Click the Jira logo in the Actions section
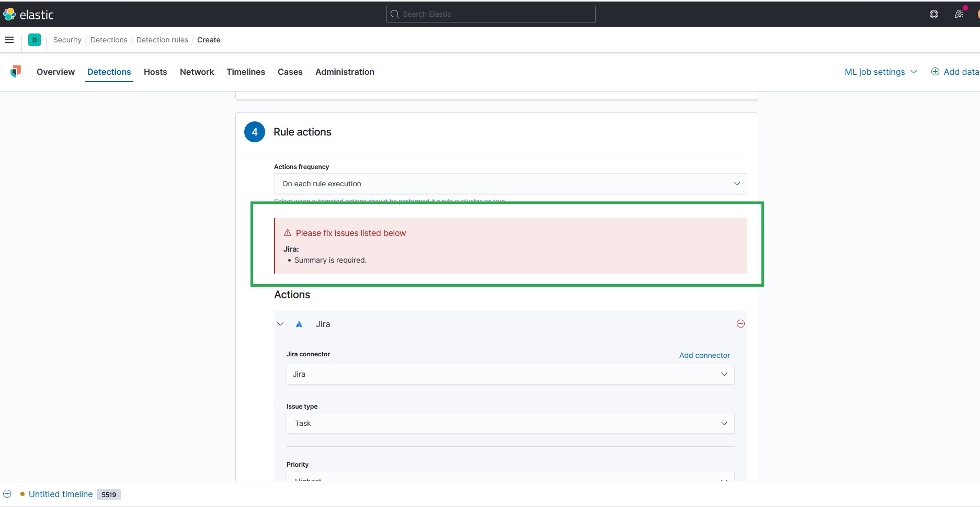The height and width of the screenshot is (507, 980). (x=299, y=324)
